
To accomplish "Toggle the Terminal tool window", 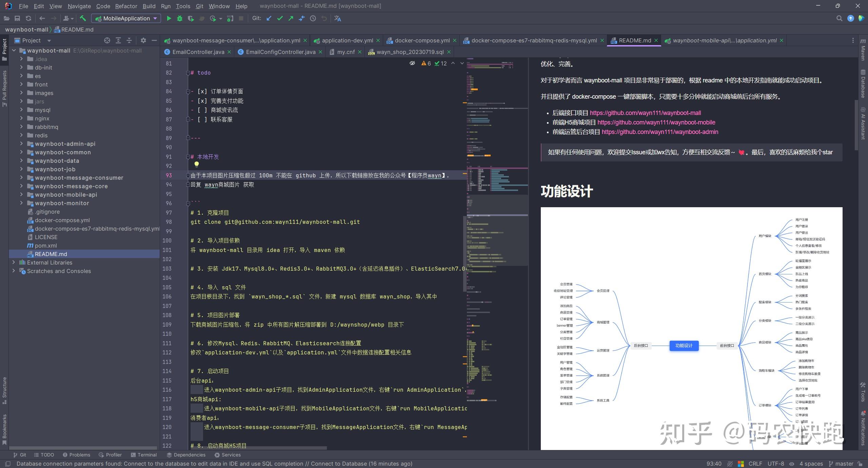I will 143,455.
